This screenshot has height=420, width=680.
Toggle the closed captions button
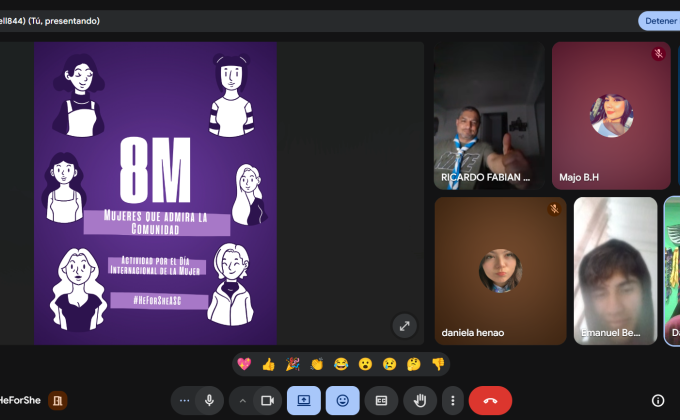pyautogui.click(x=381, y=400)
